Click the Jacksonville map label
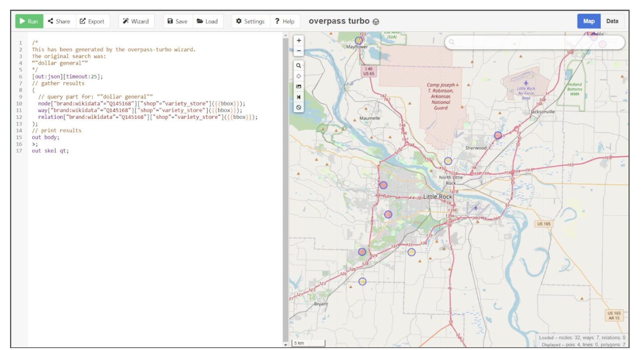This screenshot has width=644, height=350. click(543, 112)
